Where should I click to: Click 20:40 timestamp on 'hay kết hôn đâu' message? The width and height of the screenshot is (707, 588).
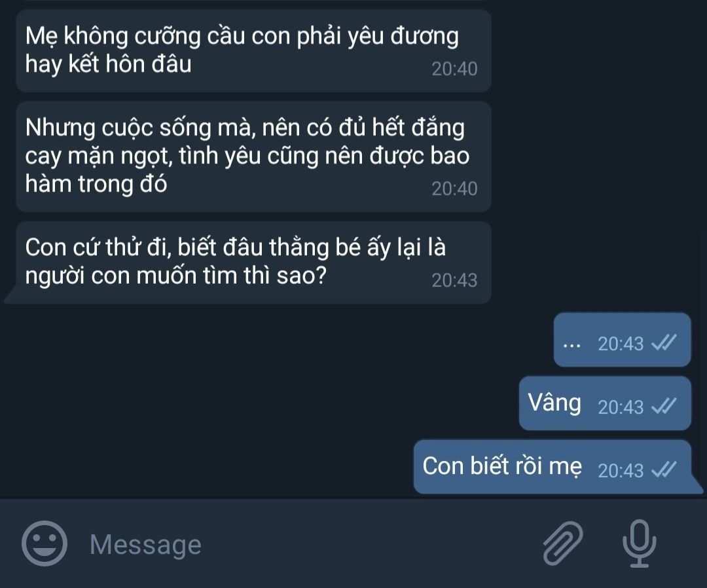point(454,69)
